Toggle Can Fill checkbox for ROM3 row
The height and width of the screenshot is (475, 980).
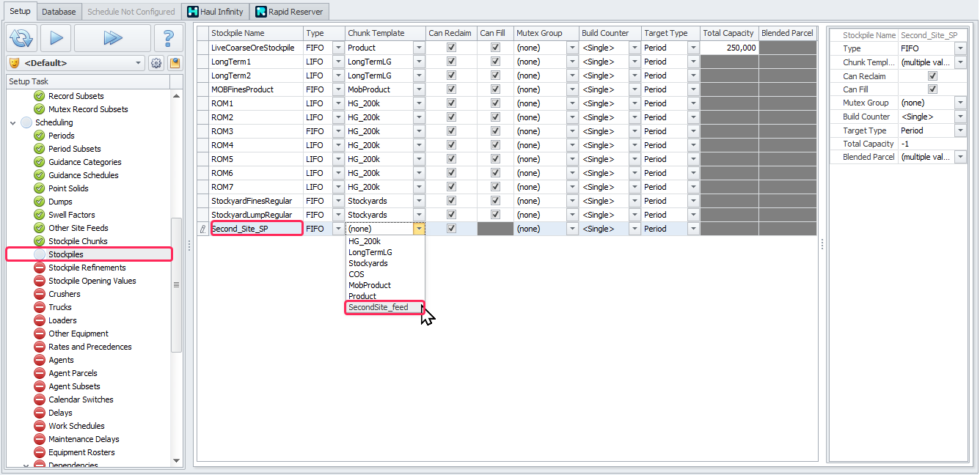click(495, 131)
